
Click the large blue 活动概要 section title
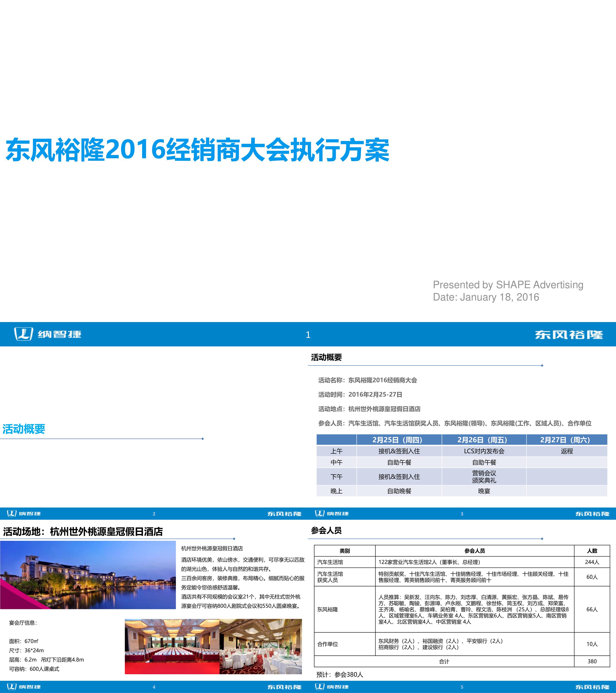[x=24, y=429]
